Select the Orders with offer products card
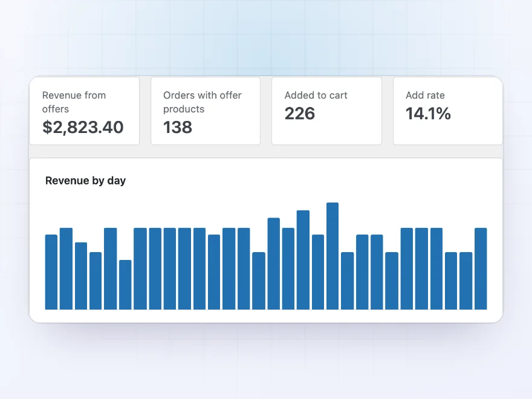The height and width of the screenshot is (399, 532). [x=206, y=111]
